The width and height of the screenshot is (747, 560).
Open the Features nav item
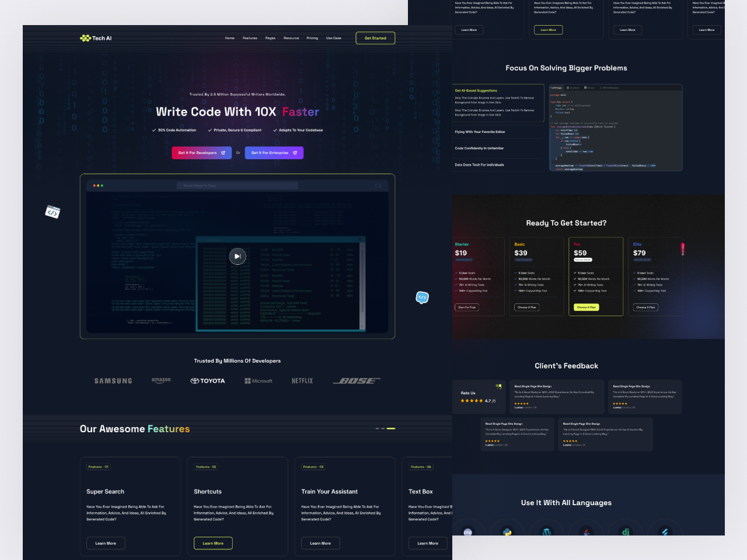(250, 38)
